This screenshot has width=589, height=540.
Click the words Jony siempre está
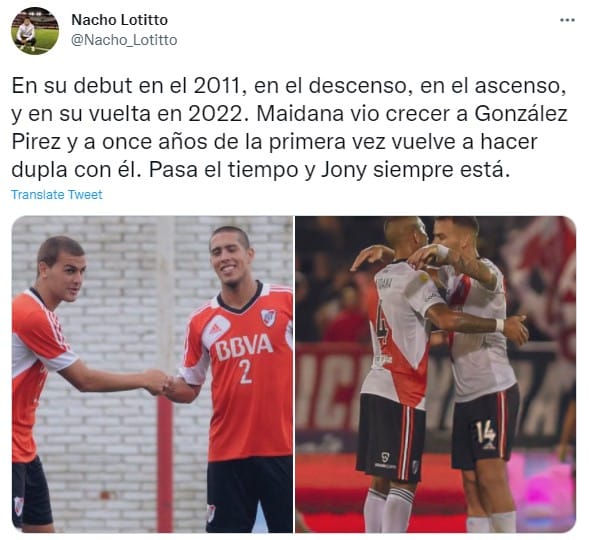416,170
